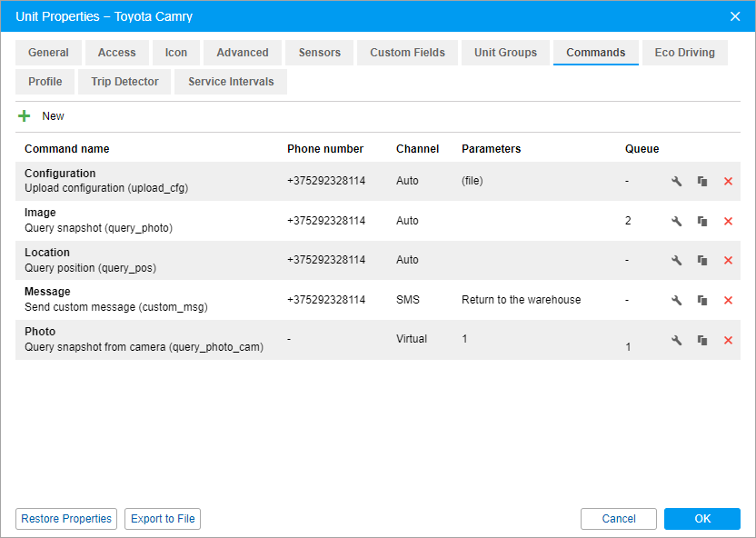Switch to the Sensors tab
The width and height of the screenshot is (756, 538).
(x=319, y=53)
